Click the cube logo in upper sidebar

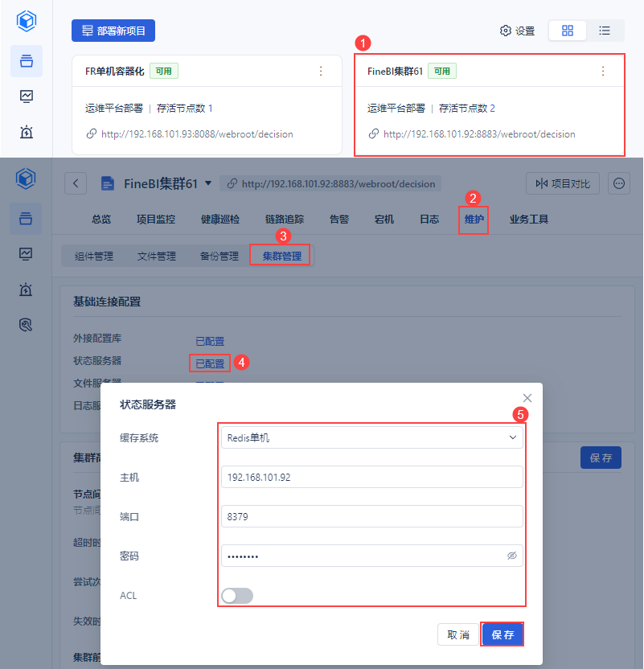click(x=27, y=21)
